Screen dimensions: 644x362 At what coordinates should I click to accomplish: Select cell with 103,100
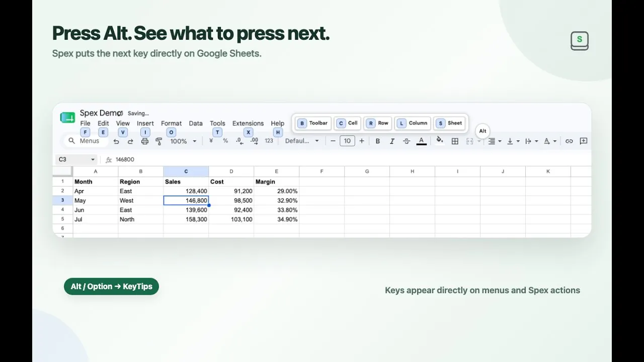231,220
